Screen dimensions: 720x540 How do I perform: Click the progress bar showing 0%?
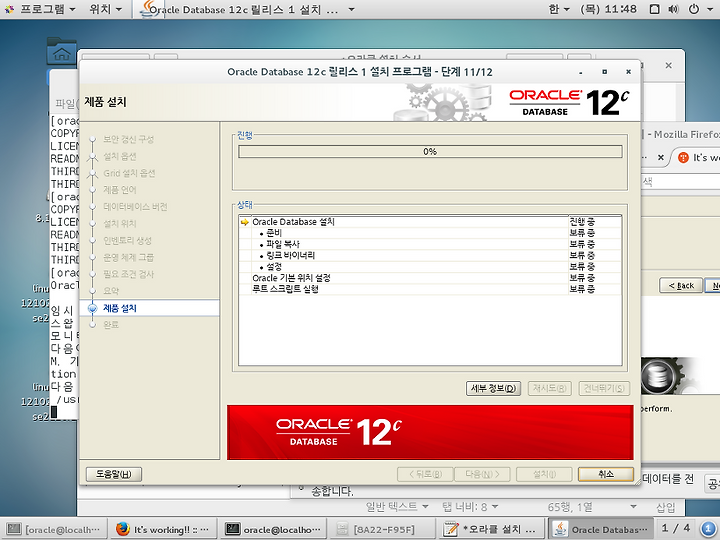tap(430, 152)
